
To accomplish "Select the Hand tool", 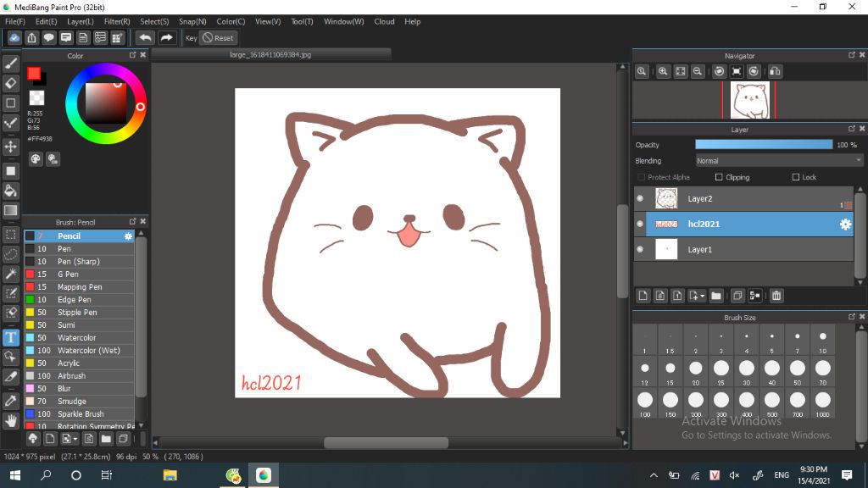I will pyautogui.click(x=10, y=421).
